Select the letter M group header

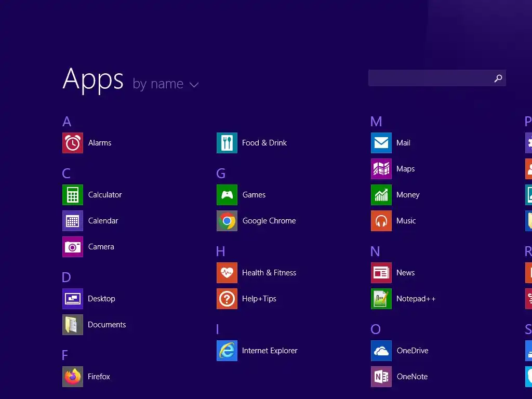pos(376,122)
